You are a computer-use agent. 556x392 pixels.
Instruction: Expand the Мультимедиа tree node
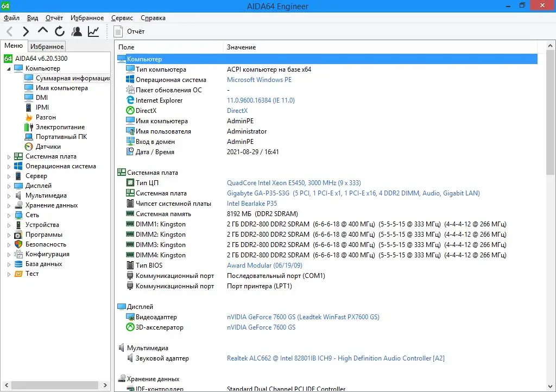[9, 195]
